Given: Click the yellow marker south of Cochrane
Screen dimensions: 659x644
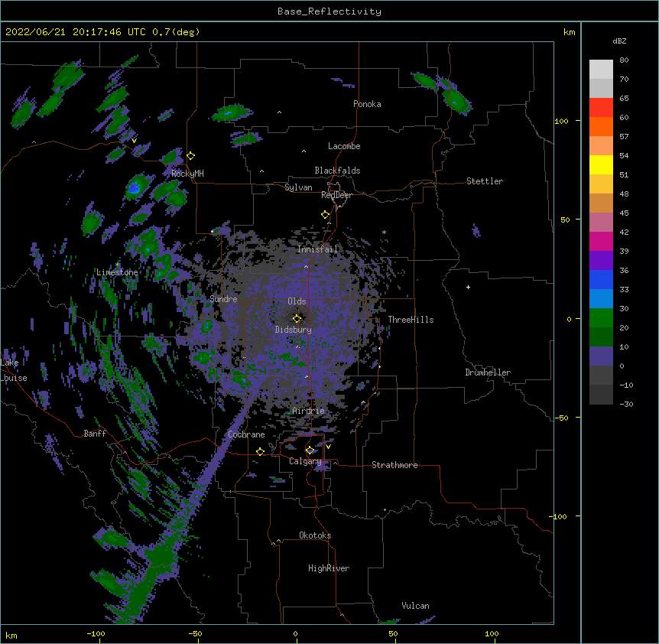Looking at the screenshot, I should coord(260,452).
